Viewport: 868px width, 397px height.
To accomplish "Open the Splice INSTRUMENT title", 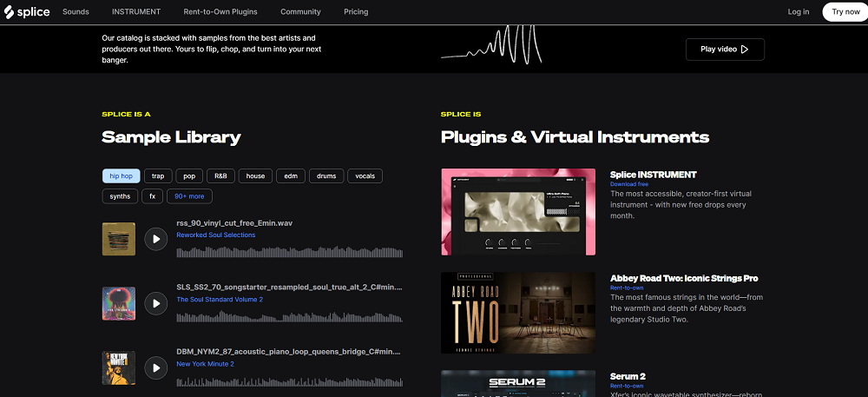I will (654, 175).
